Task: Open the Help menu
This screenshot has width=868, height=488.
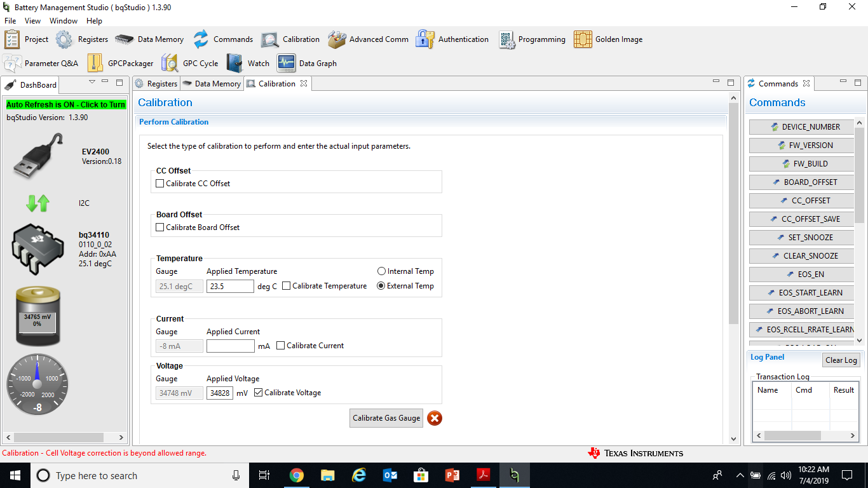Action: click(x=94, y=21)
